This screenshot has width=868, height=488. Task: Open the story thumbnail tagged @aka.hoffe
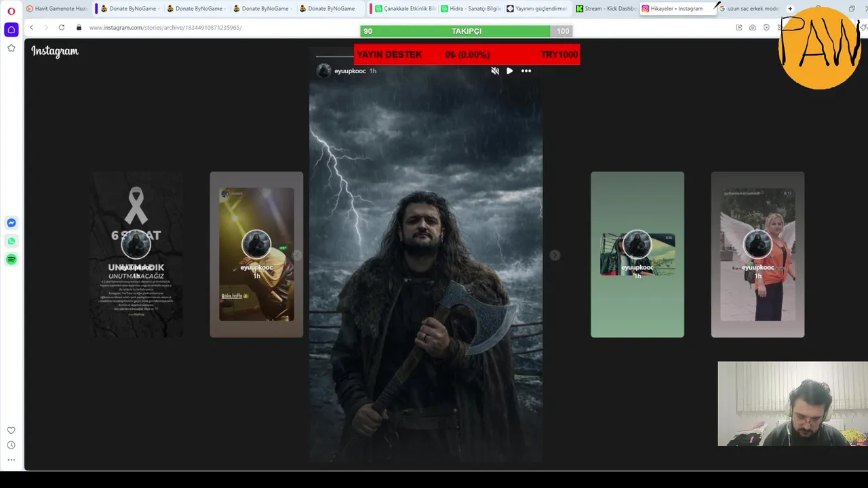(256, 254)
